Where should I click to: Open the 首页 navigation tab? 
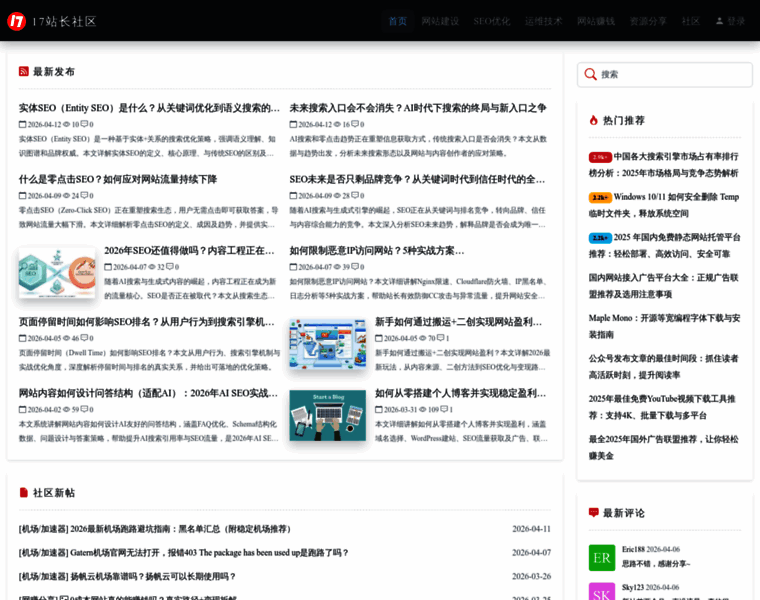point(398,21)
